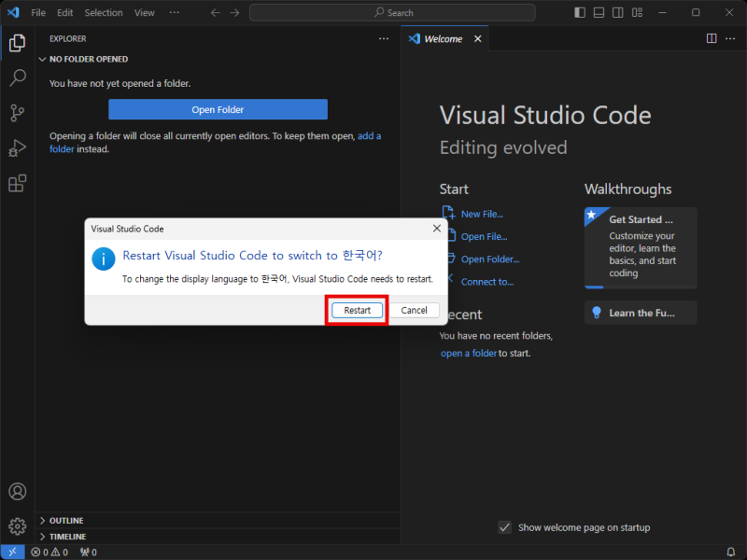Open the Search view in the activity bar
Screen dimensions: 747x560
click(x=17, y=77)
